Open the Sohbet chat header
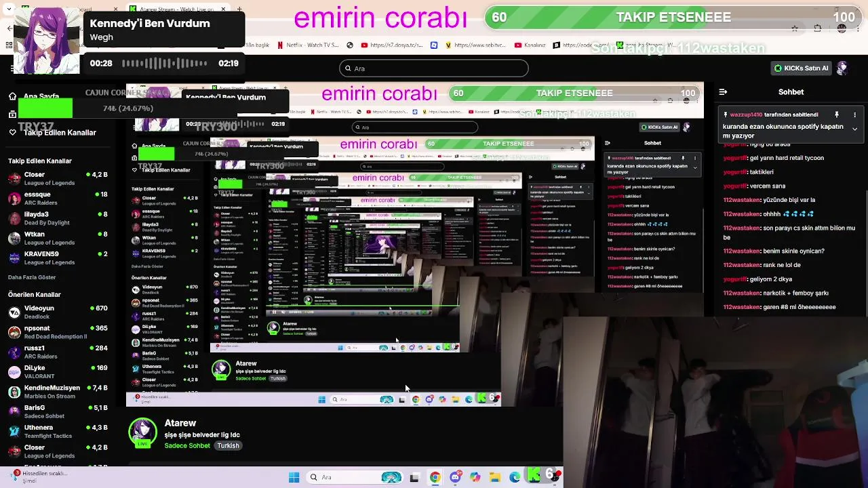 pyautogui.click(x=791, y=92)
